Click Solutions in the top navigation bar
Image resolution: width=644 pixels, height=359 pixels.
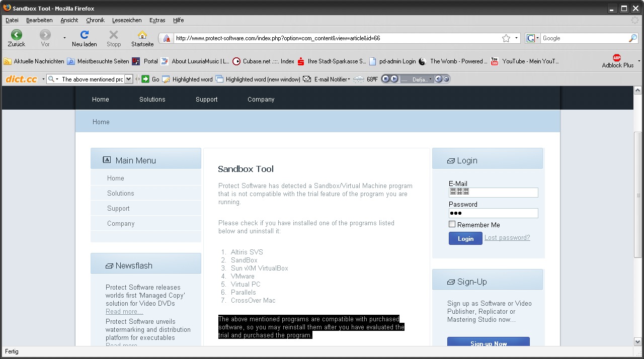tap(152, 100)
